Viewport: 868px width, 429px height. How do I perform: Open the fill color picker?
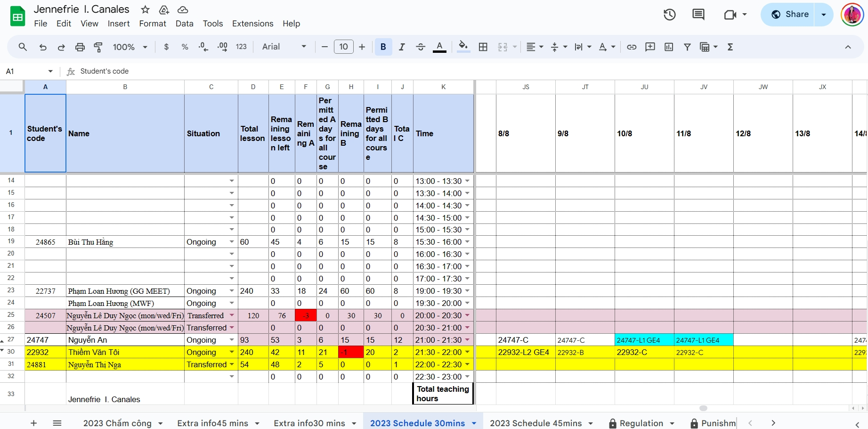pyautogui.click(x=463, y=47)
